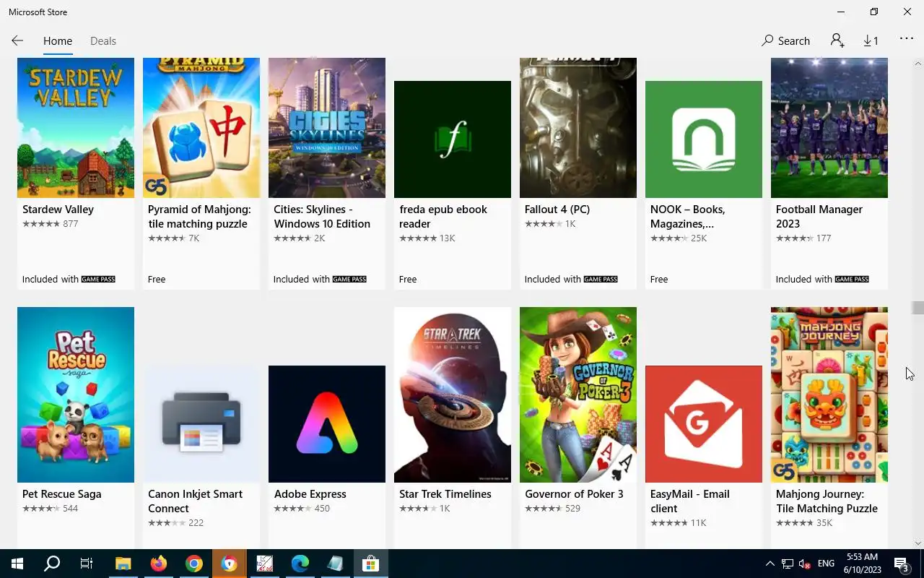Open Task View on the taskbar
The width and height of the screenshot is (924, 578).
(87, 564)
